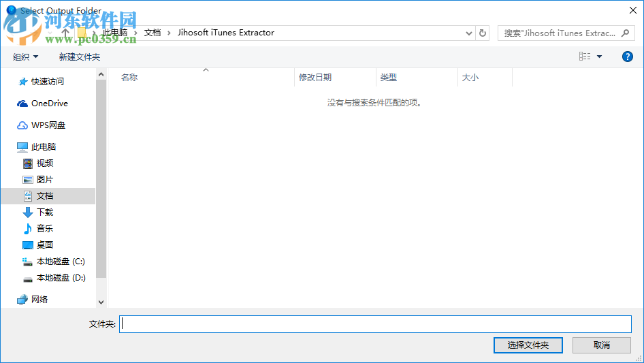Screen dimensions: 644x363
Task: Open the 组织 dropdown menu
Action: pos(25,57)
